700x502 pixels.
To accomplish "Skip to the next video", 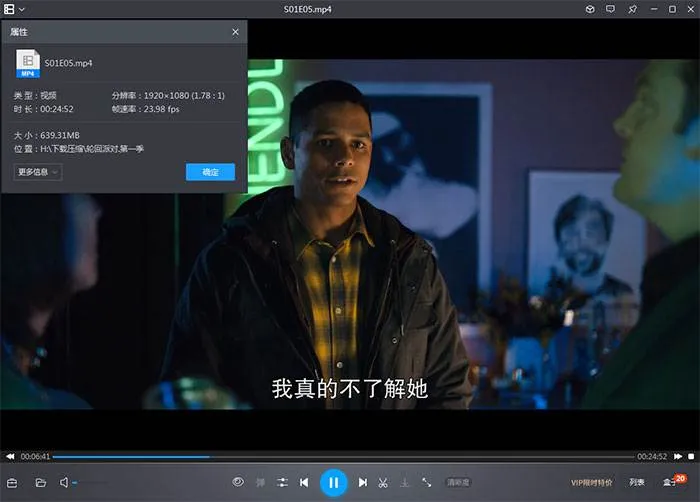I will [362, 482].
